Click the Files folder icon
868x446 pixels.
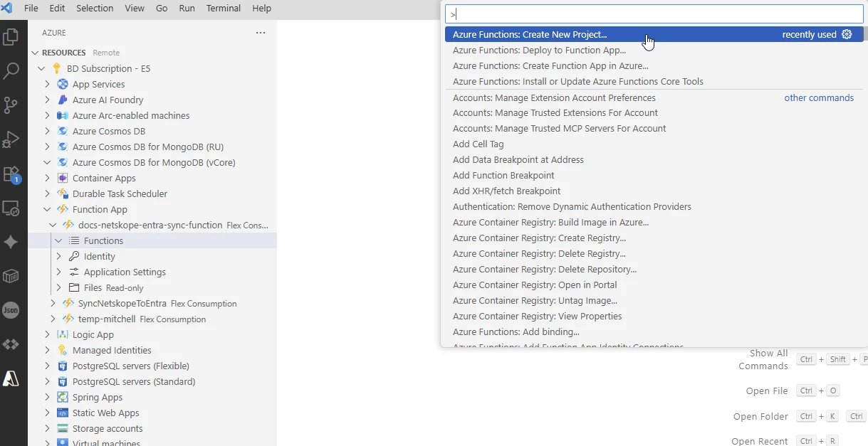[x=74, y=287]
